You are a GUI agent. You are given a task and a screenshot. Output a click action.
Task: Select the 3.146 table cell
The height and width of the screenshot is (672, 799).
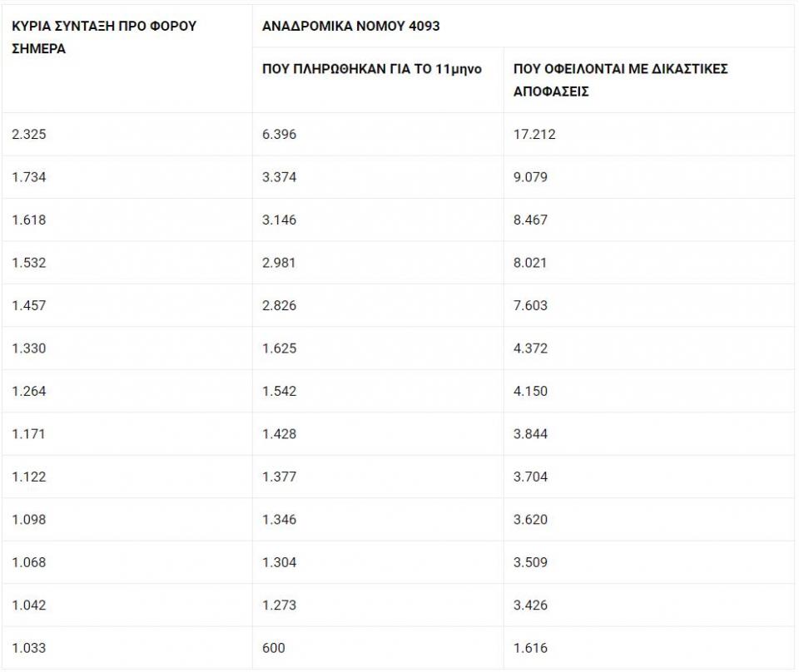pos(280,220)
